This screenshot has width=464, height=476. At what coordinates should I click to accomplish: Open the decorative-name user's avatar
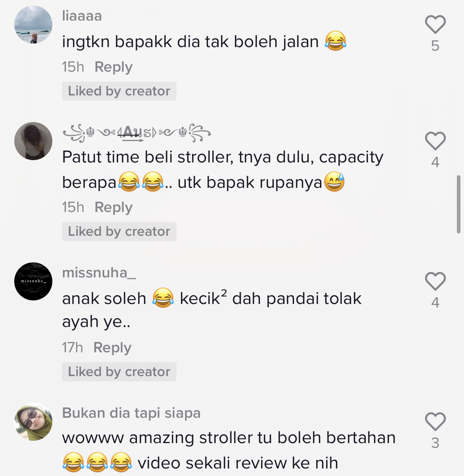click(x=33, y=141)
